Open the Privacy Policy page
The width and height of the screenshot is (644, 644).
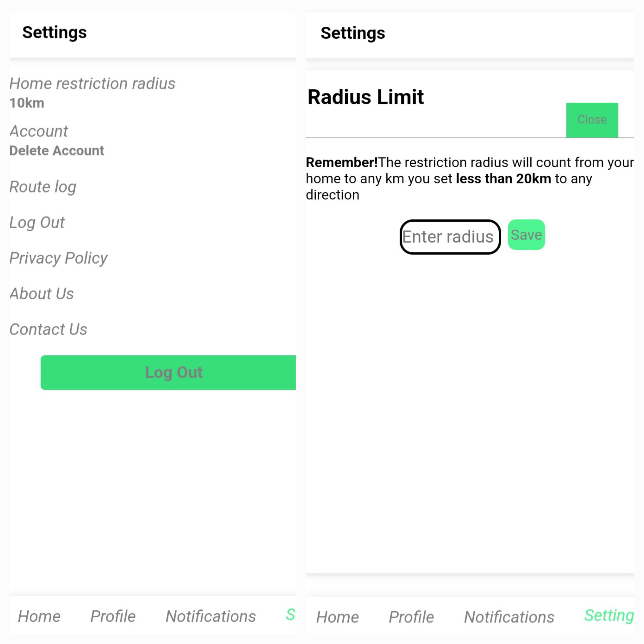pos(59,258)
